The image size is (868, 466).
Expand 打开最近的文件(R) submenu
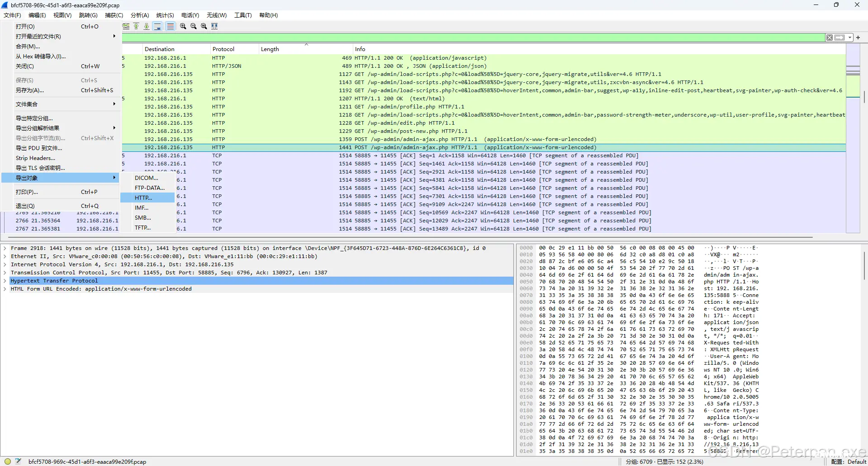[61, 37]
